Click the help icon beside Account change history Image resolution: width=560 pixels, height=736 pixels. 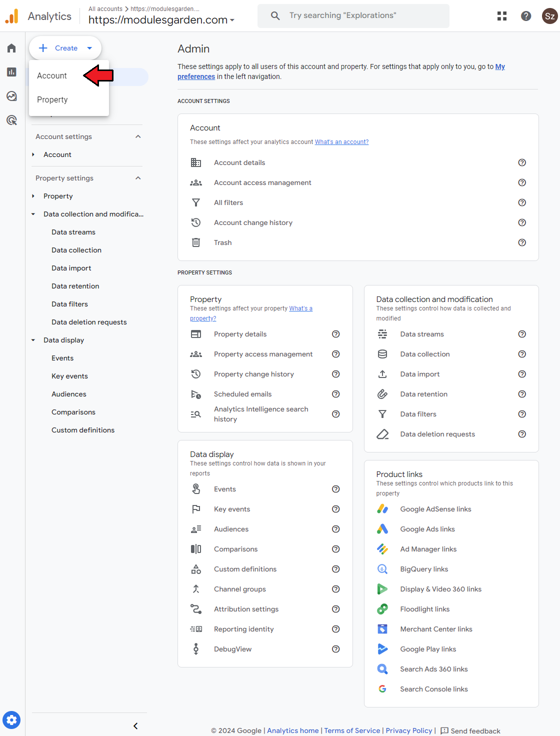522,222
